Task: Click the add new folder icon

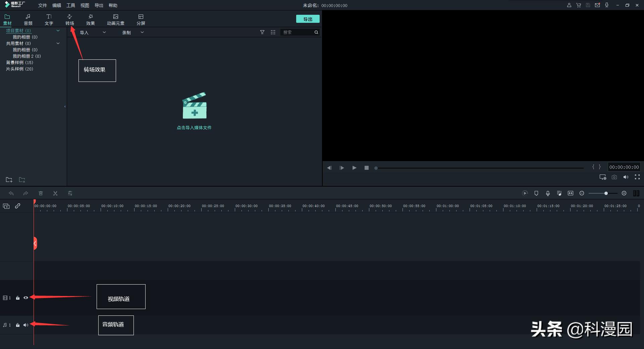Action: pos(9,180)
